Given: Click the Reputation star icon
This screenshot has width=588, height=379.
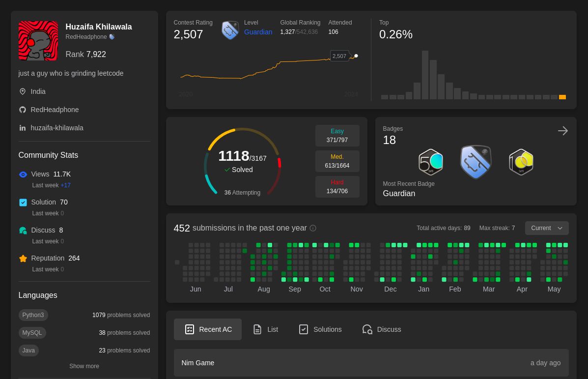Looking at the screenshot, I should tap(23, 259).
